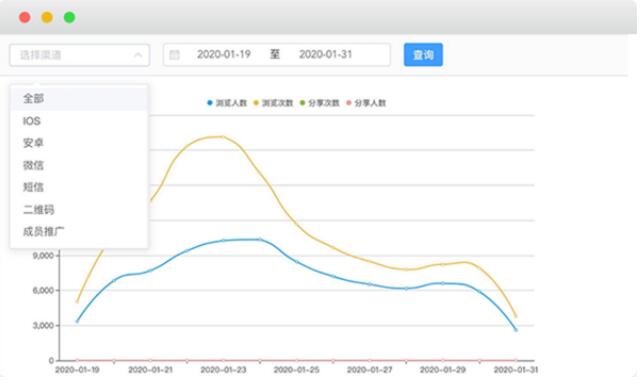
Task: Click blue line data point at 2020-01-31
Action: click(516, 330)
